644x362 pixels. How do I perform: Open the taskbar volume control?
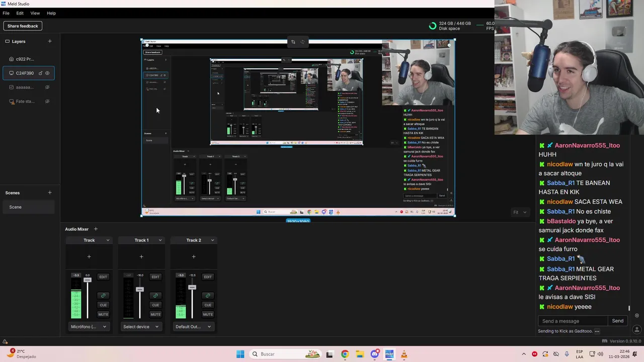[x=601, y=354]
